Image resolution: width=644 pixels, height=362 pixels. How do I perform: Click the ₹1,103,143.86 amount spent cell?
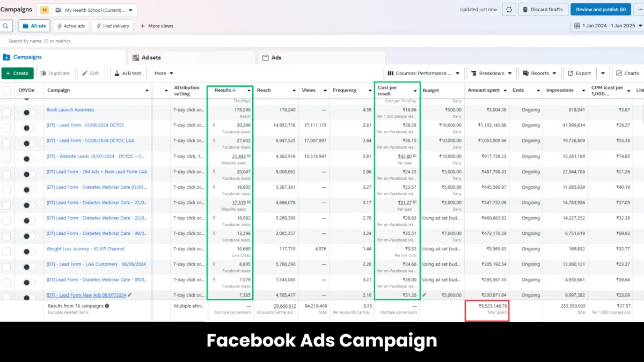[492, 125]
